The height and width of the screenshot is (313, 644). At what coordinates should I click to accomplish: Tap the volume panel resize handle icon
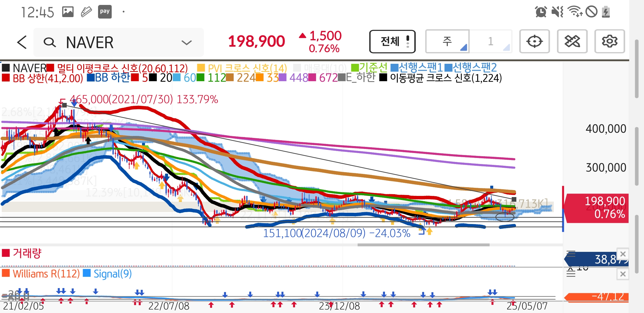tap(571, 254)
